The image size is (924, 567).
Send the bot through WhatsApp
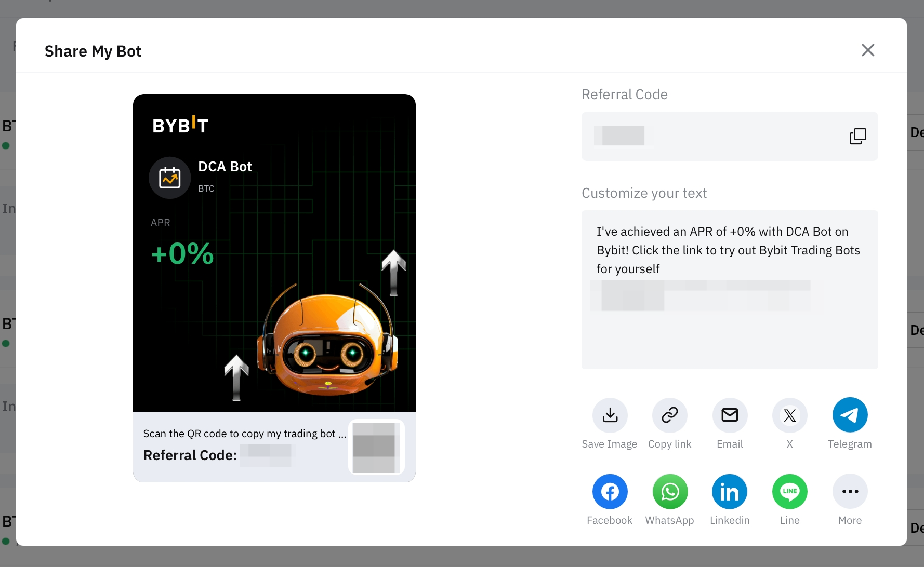coord(670,492)
